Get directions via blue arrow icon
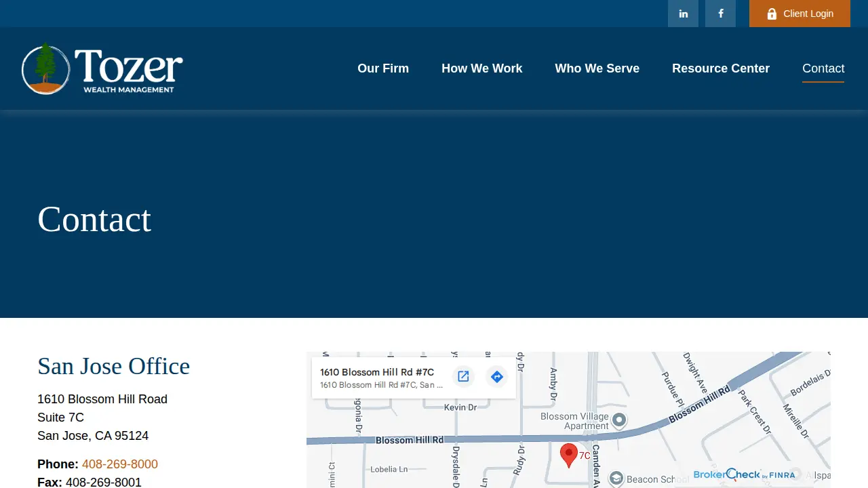 [497, 376]
